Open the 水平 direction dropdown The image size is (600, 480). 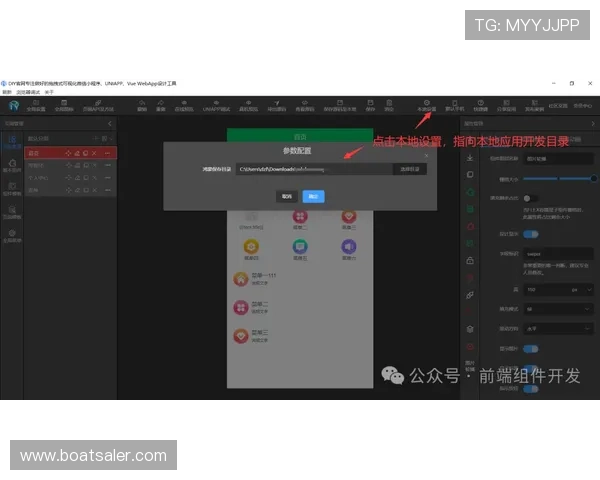558,328
